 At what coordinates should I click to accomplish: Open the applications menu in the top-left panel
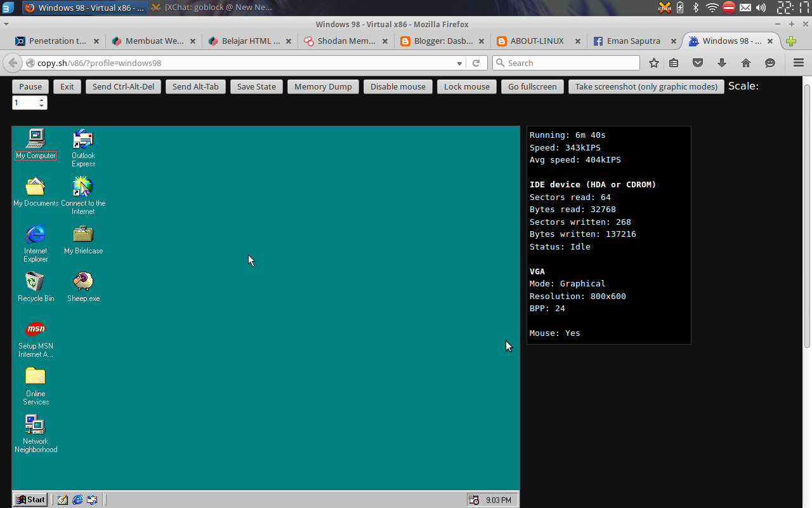pyautogui.click(x=8, y=8)
